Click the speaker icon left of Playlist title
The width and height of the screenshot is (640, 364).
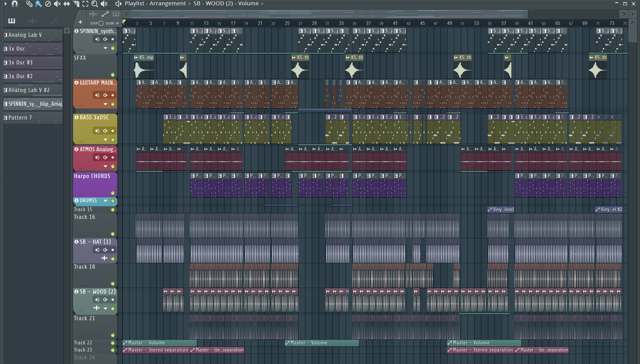coord(118,4)
